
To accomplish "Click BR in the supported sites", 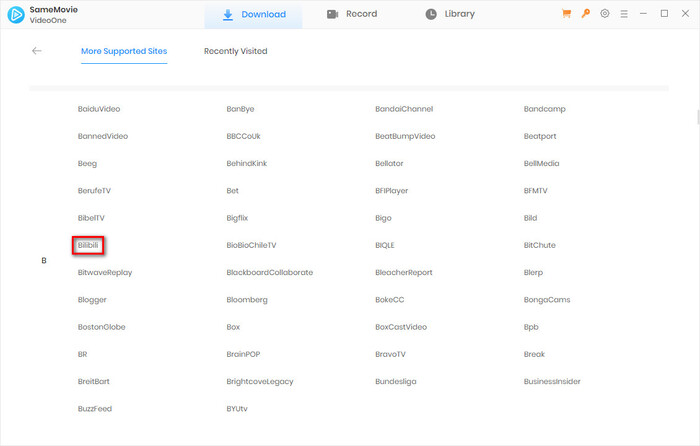I will click(x=83, y=354).
